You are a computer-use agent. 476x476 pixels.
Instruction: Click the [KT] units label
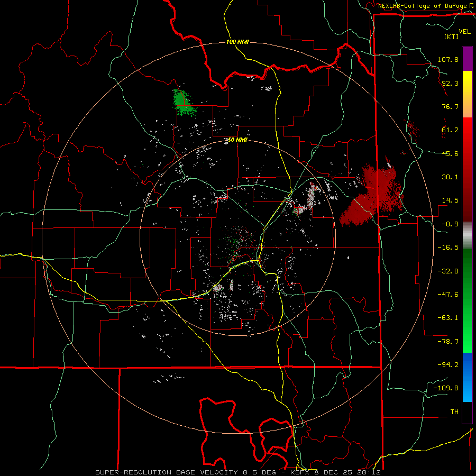[452, 36]
